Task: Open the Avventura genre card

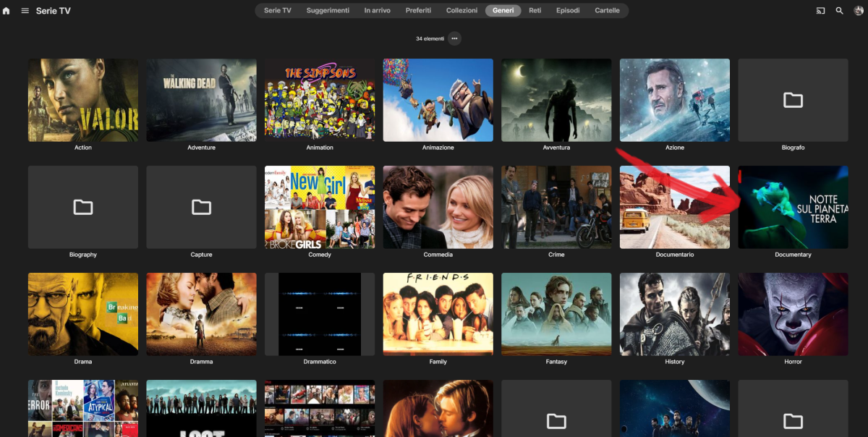Action: pyautogui.click(x=556, y=100)
